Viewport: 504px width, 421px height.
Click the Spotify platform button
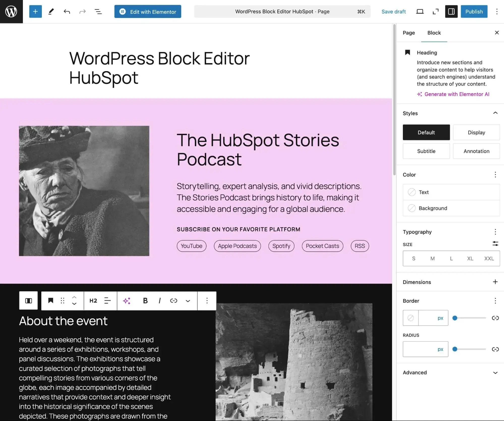281,246
